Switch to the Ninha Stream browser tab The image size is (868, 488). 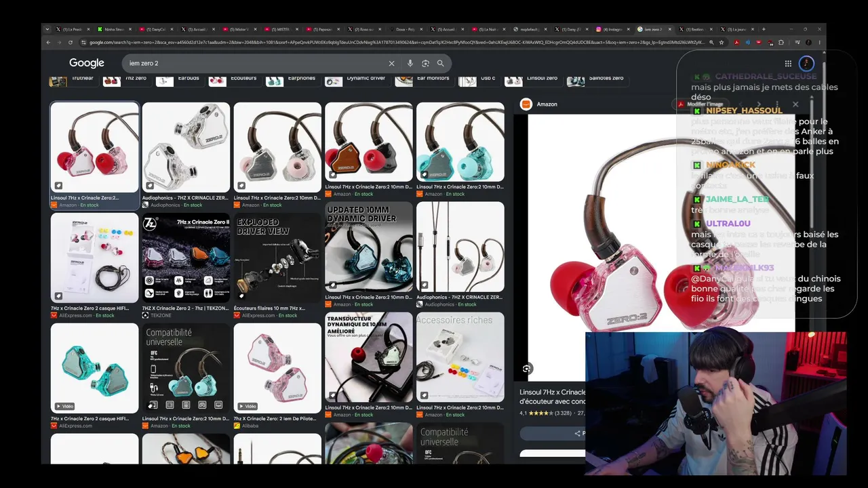[115, 29]
